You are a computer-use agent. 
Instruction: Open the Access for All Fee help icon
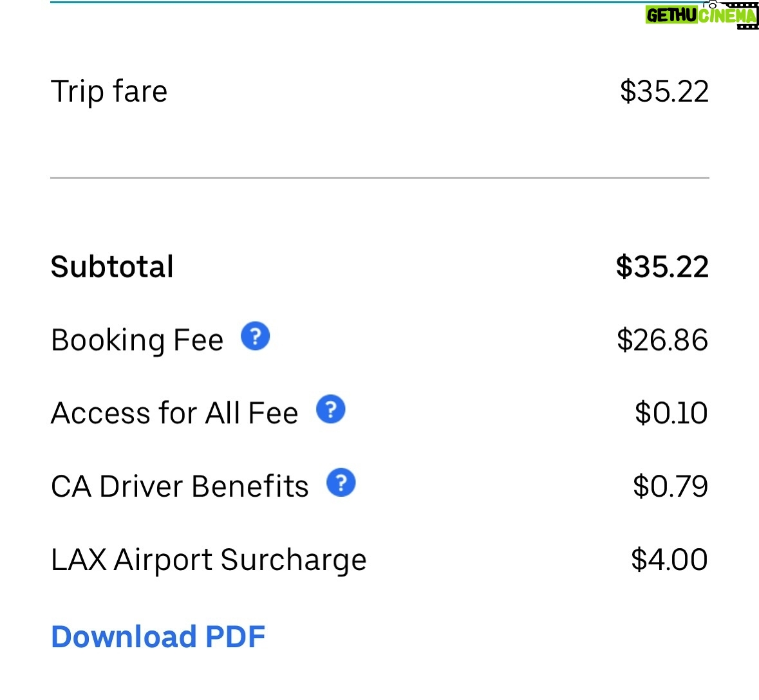(x=331, y=409)
